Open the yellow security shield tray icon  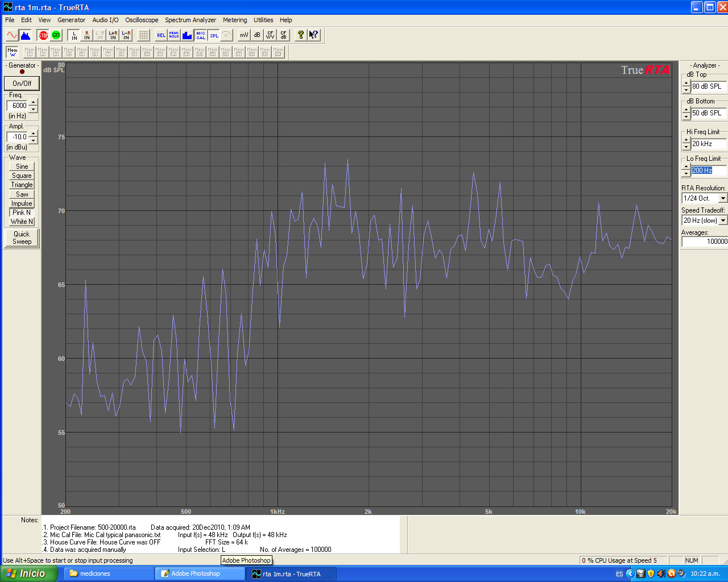651,574
